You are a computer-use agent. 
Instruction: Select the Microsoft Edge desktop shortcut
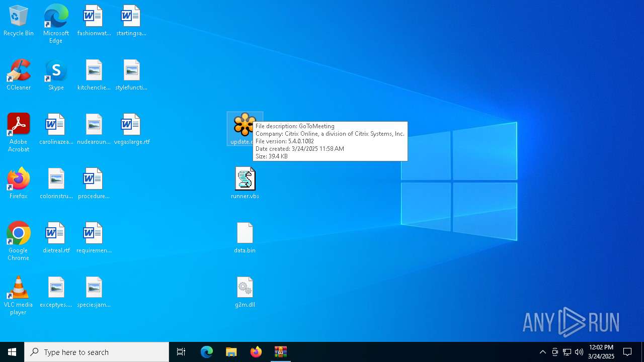pyautogui.click(x=56, y=24)
